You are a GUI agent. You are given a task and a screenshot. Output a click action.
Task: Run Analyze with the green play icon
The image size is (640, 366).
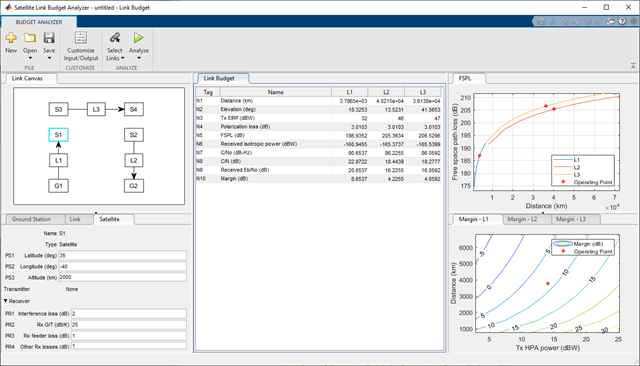click(x=138, y=38)
